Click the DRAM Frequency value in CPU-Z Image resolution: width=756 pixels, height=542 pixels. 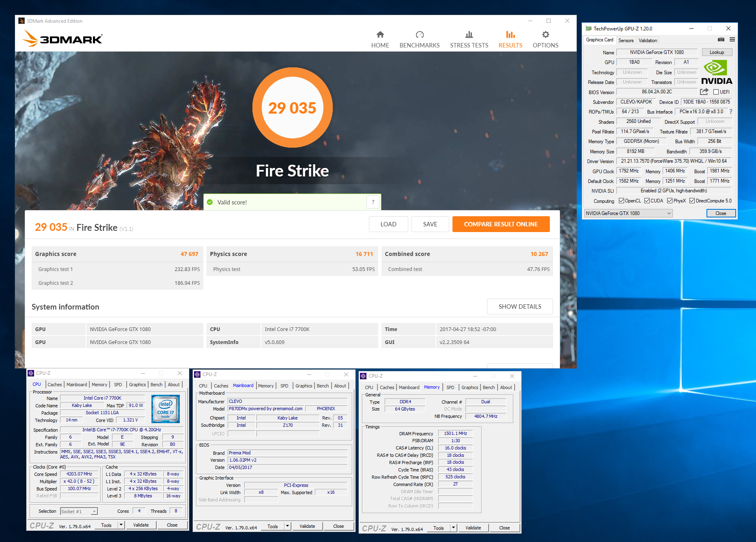point(455,433)
